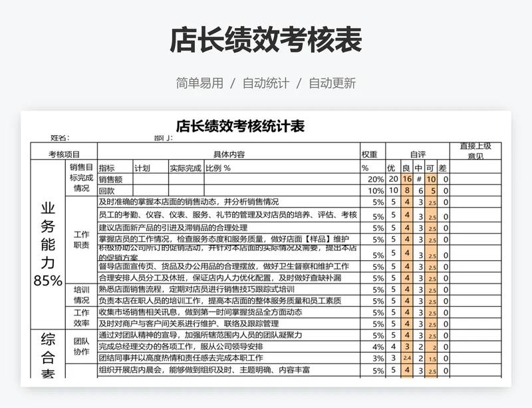Select the 可 rating column header
The image size is (532, 408).
click(431, 168)
